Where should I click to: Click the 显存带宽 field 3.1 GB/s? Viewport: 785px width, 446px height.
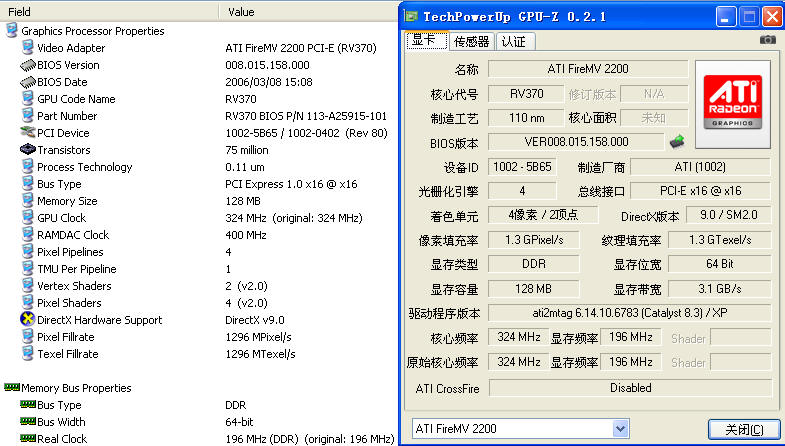coord(719,289)
